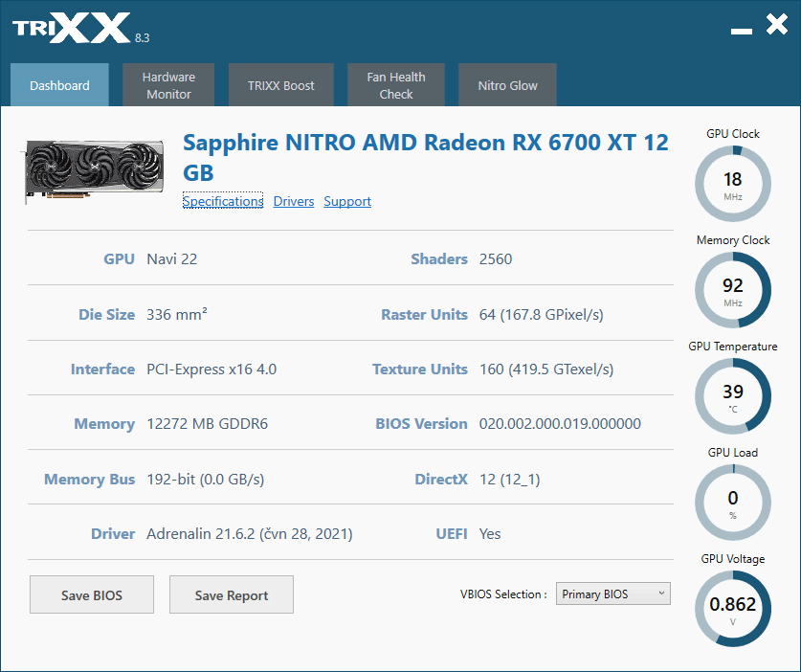
Task: Click the Sapphire NITRO graphics card image
Action: coord(94,169)
